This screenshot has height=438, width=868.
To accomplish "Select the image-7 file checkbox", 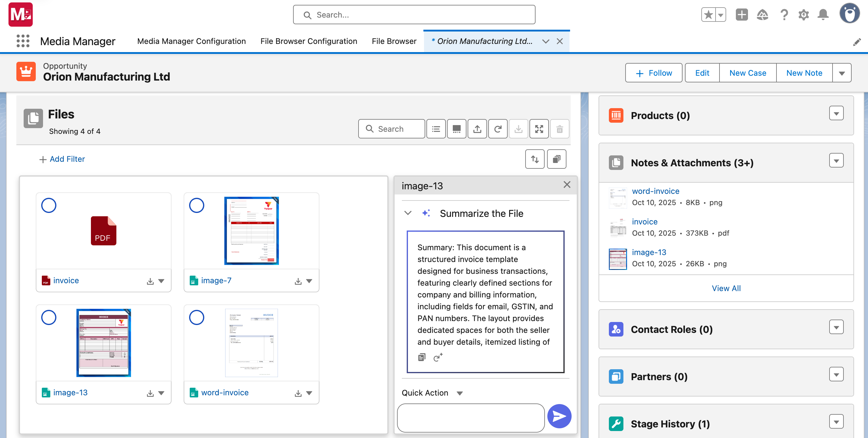I will point(196,205).
